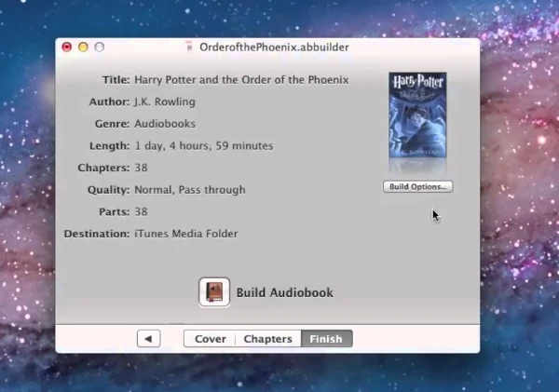Click the Parts value 38
559x392 pixels.
[x=141, y=212]
